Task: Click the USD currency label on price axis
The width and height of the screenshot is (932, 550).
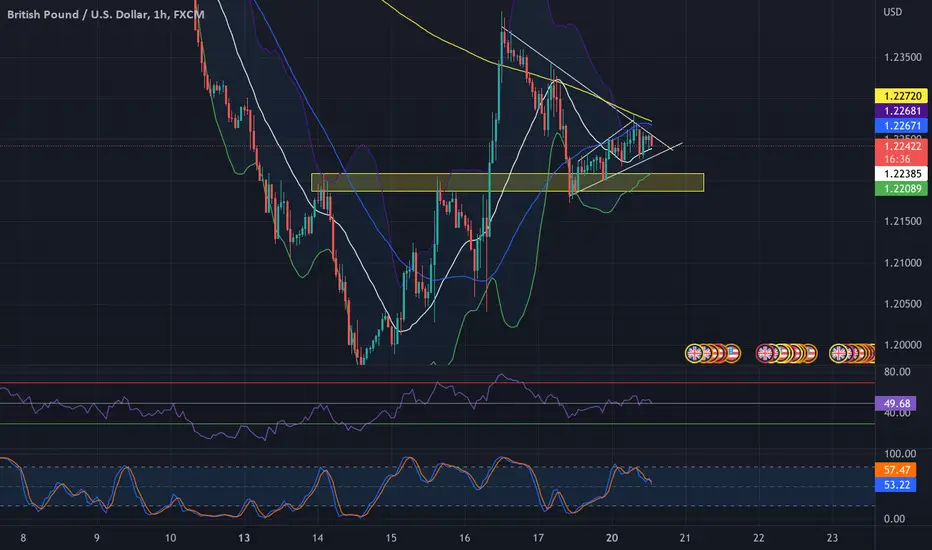Action: point(892,12)
